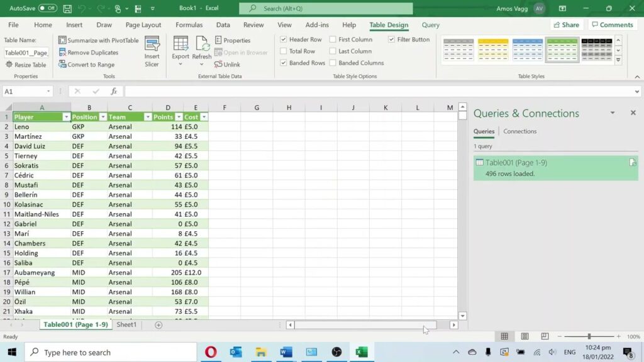The width and height of the screenshot is (644, 362).
Task: Open the Cost column filter dropdown
Action: click(x=204, y=118)
